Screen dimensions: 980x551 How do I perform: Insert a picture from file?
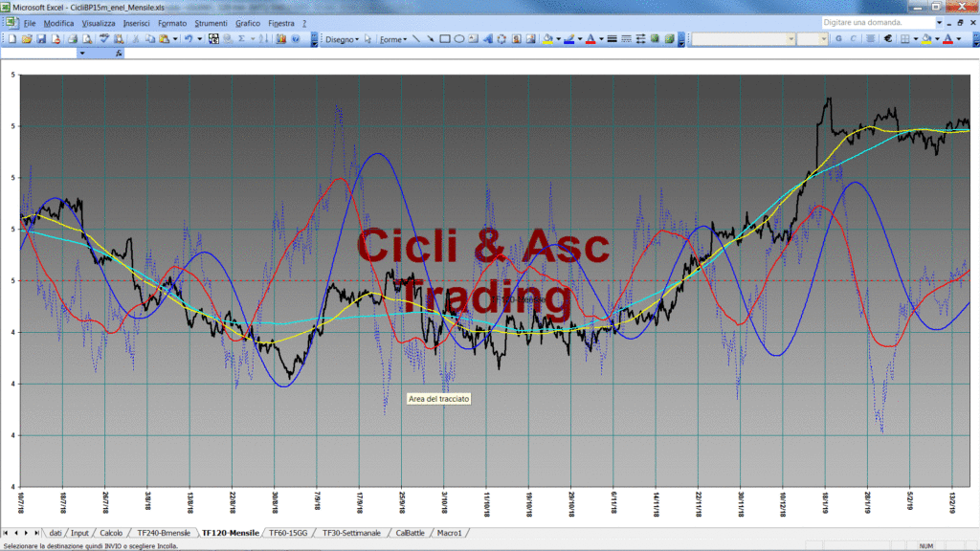[x=530, y=38]
